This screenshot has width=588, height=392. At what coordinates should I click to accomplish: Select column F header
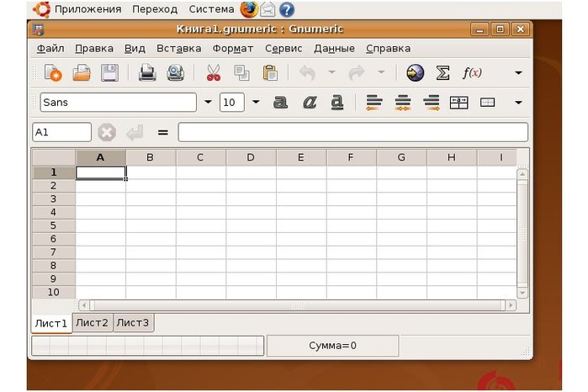[x=351, y=157]
